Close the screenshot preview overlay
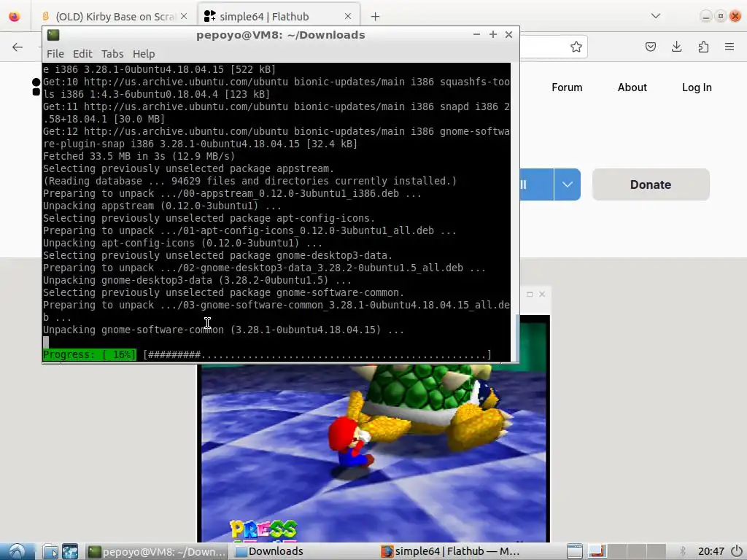Screen dimensions: 747x560 (542, 295)
